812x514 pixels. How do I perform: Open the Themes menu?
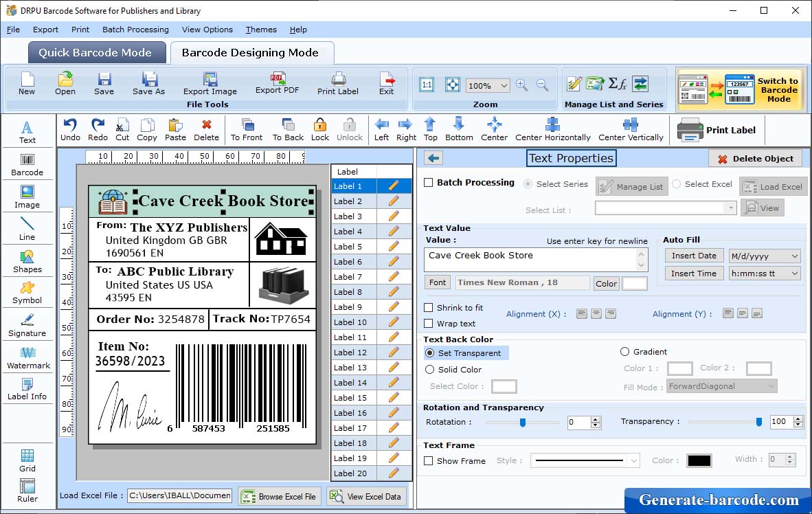[261, 30]
